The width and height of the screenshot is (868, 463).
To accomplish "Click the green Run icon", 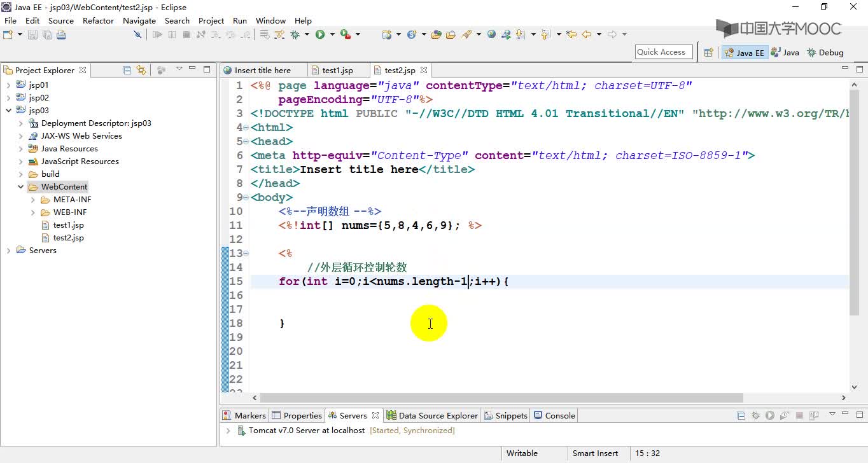I will pos(320,34).
